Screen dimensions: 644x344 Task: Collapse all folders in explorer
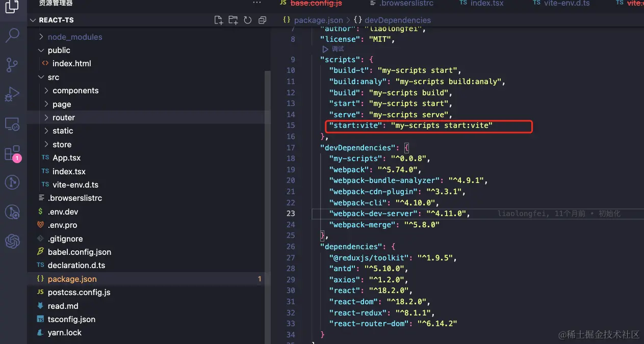(262, 20)
